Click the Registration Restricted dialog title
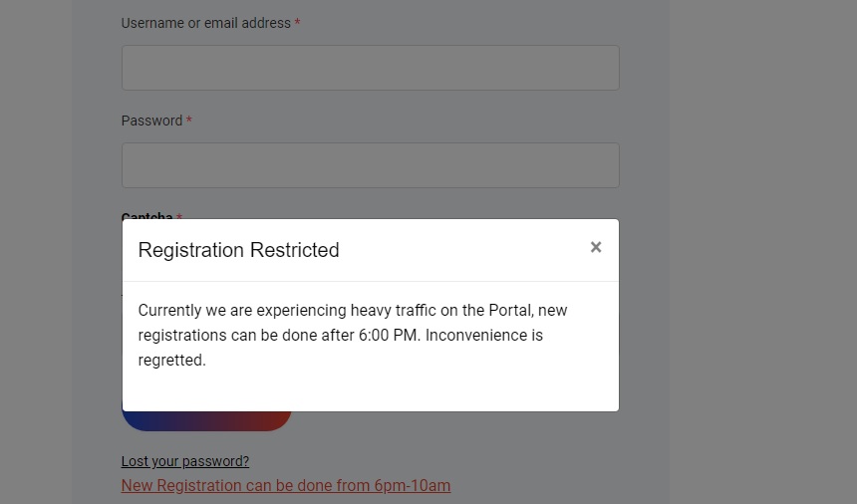The image size is (857, 504). 238,250
